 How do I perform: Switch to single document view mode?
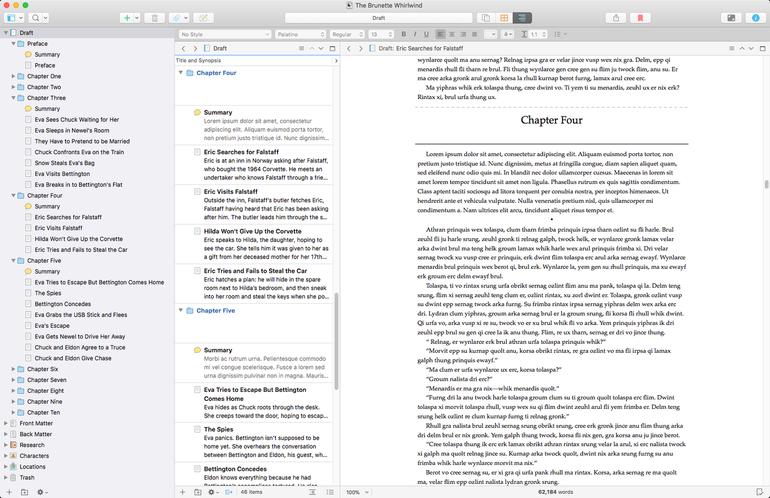(x=486, y=18)
